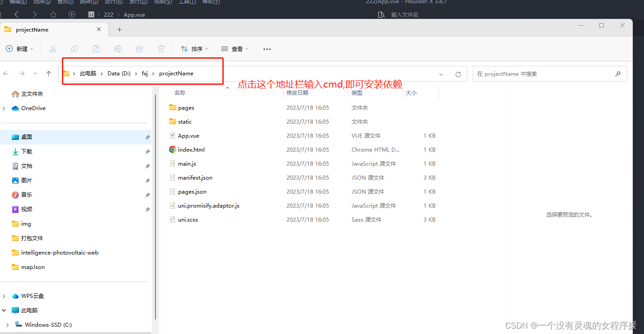This screenshot has height=334, width=644.
Task: Sort by the 类型 column header
Action: coord(357,93)
